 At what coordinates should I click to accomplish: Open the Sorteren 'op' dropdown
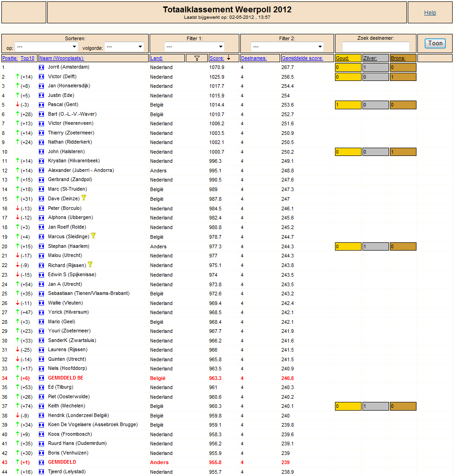[47, 47]
